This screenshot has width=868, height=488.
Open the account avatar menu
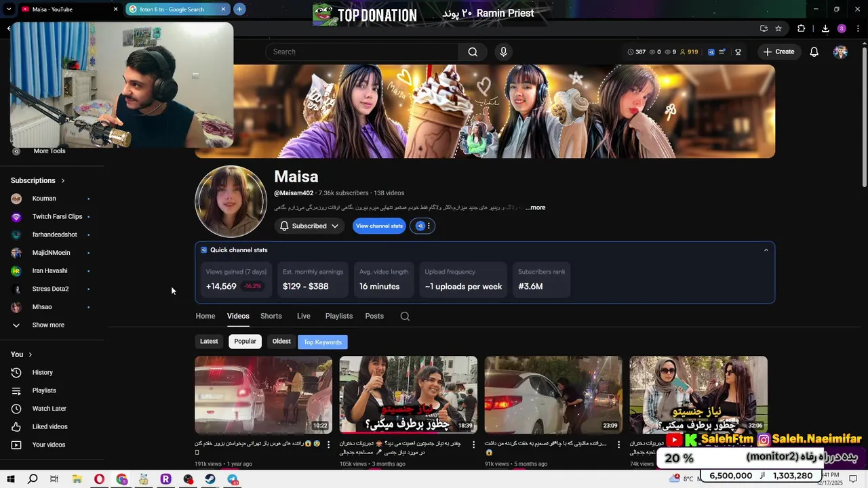point(840,52)
